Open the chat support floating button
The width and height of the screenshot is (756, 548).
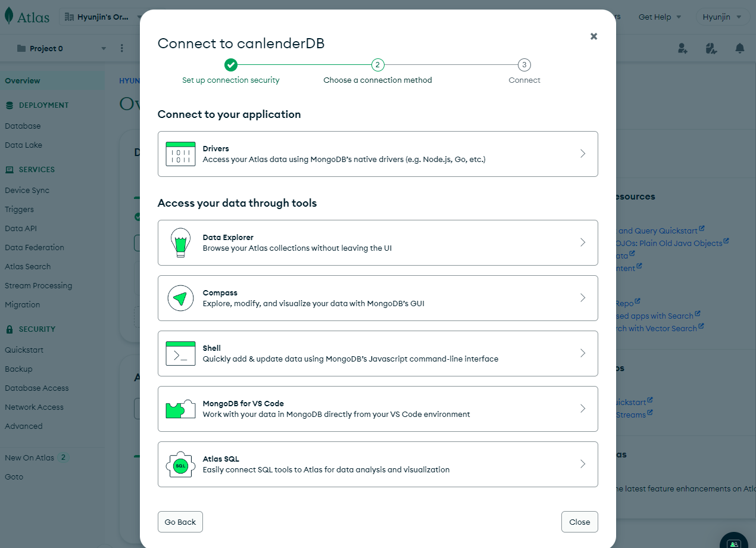734,543
